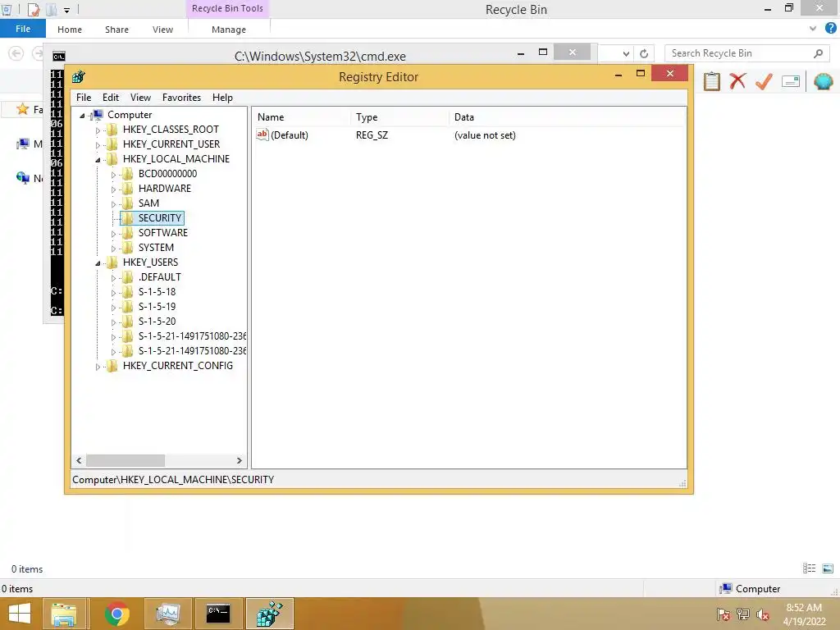Click the right arrow of the tree scrollbar
The image size is (840, 630).
(239, 461)
